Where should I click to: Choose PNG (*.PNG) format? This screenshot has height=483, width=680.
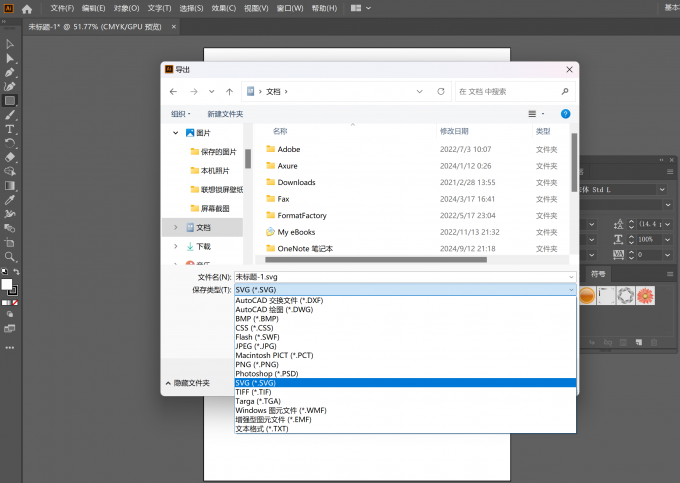(405, 365)
